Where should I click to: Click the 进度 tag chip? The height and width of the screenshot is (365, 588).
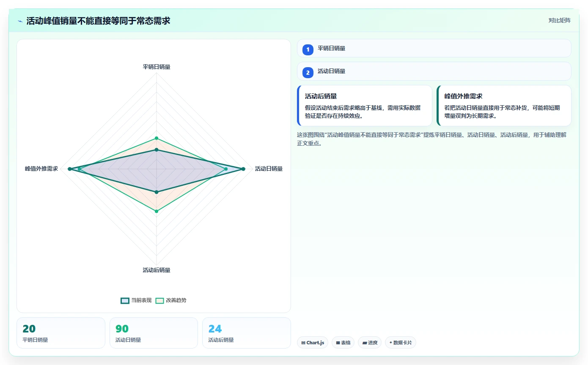click(370, 343)
